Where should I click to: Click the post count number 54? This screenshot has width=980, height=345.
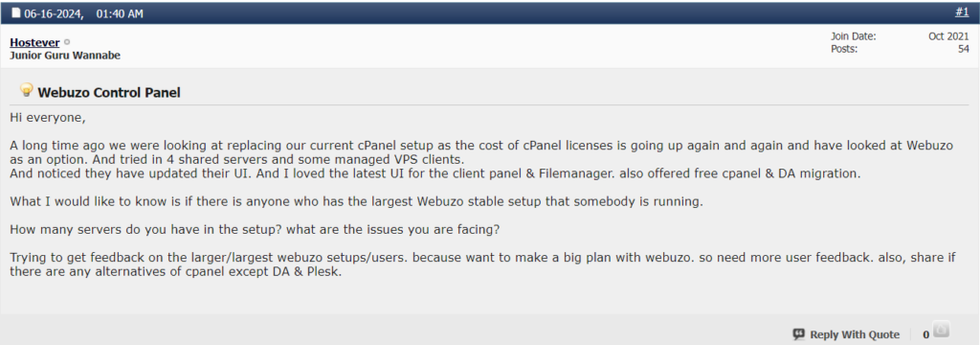pyautogui.click(x=963, y=49)
